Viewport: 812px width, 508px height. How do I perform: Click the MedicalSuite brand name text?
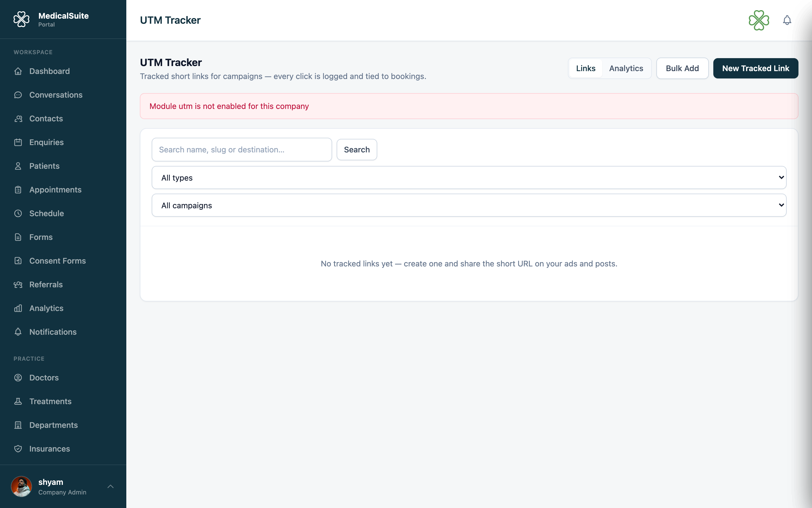click(63, 16)
